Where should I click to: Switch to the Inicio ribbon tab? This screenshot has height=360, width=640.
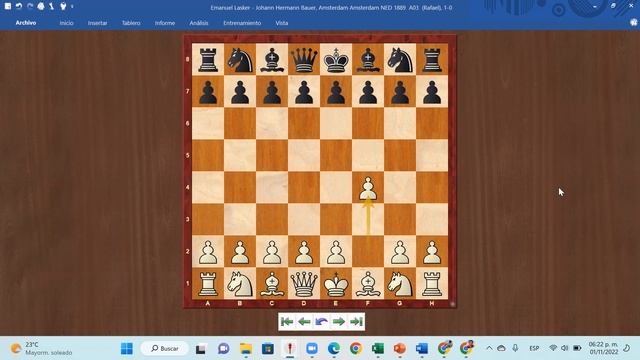tap(67, 23)
